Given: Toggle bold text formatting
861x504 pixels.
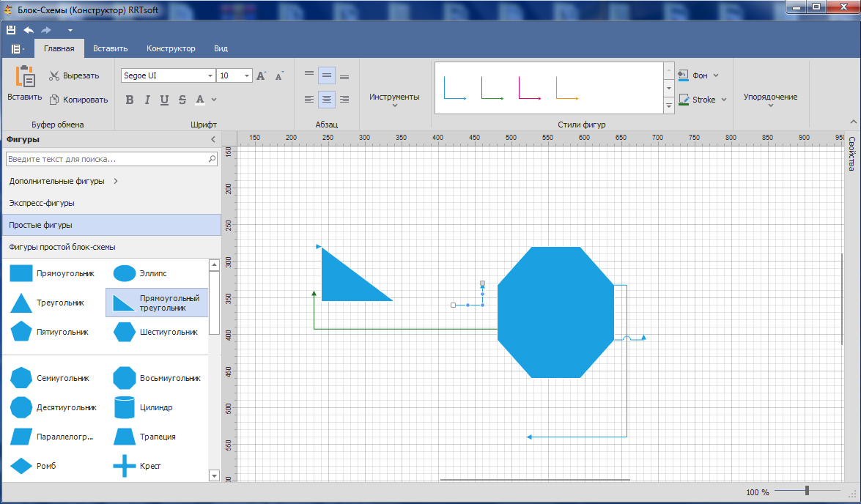Looking at the screenshot, I should click(x=130, y=100).
